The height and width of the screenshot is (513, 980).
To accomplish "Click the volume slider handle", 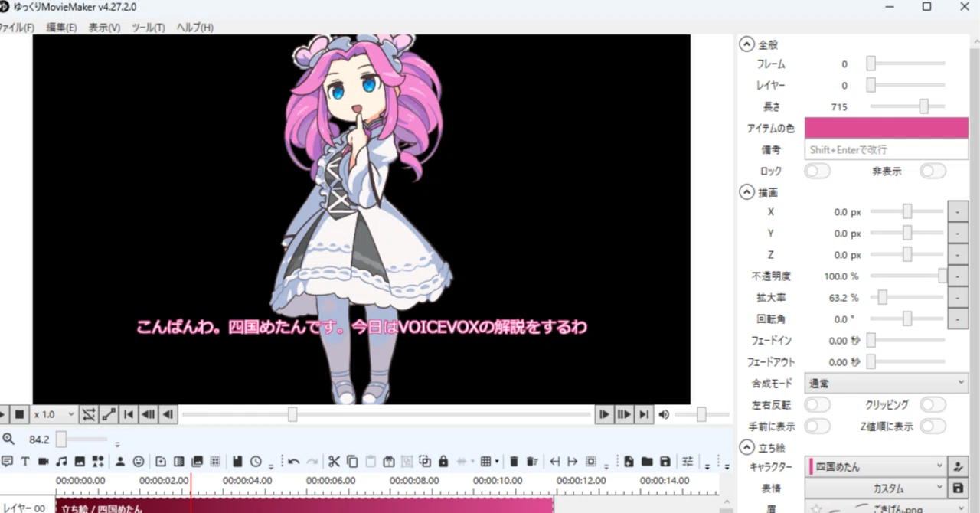I will tap(701, 414).
